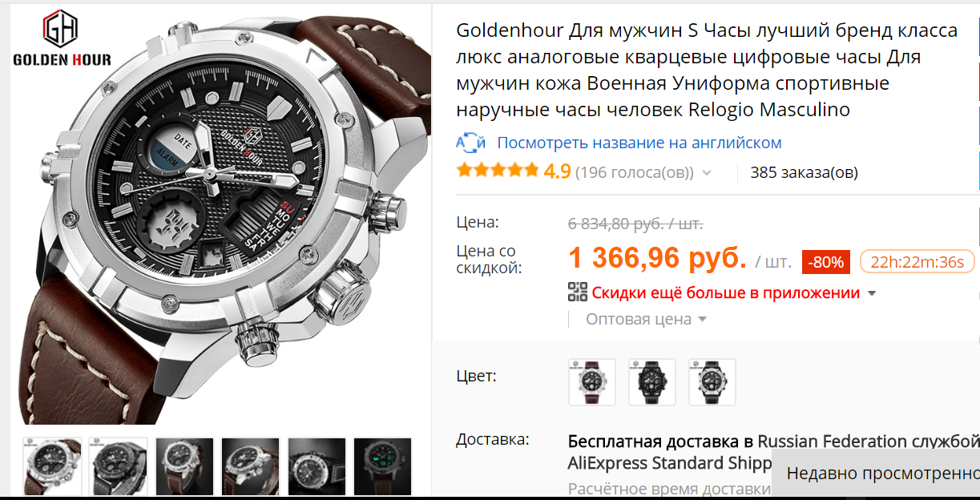Click Посмотреть название на английском link
This screenshot has width=980, height=500.
coord(639,143)
